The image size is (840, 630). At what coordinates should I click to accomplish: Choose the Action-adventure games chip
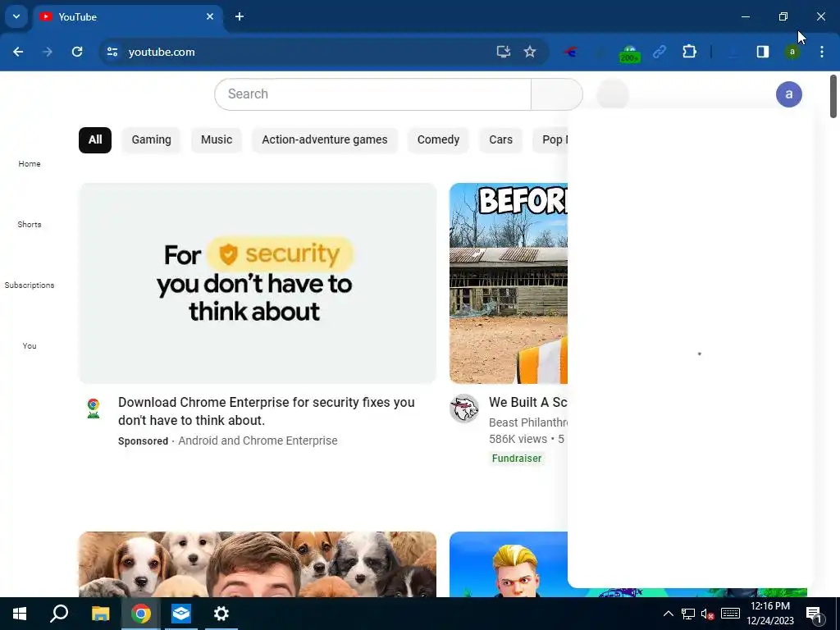pos(325,139)
